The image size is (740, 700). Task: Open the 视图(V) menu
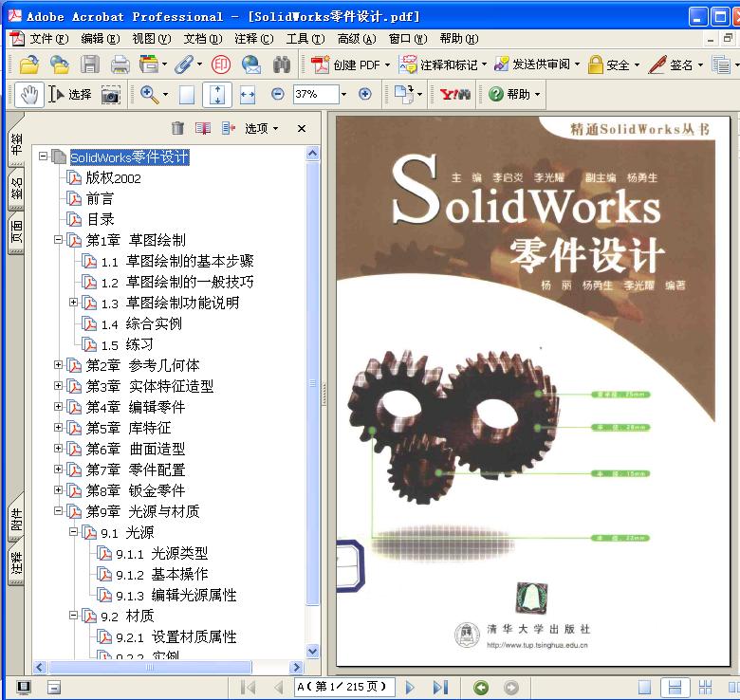coord(152,39)
